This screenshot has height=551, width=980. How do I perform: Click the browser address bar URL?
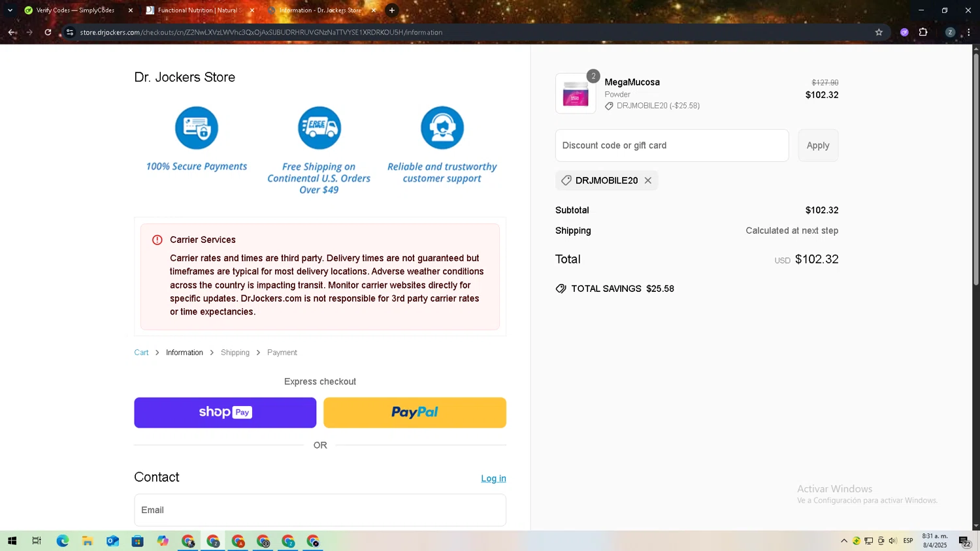click(x=261, y=32)
